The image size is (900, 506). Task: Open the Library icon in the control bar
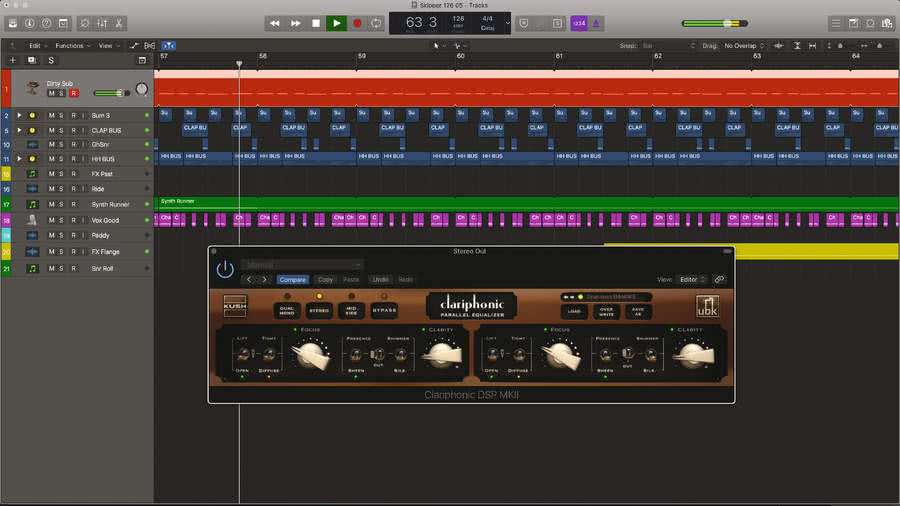click(x=13, y=24)
